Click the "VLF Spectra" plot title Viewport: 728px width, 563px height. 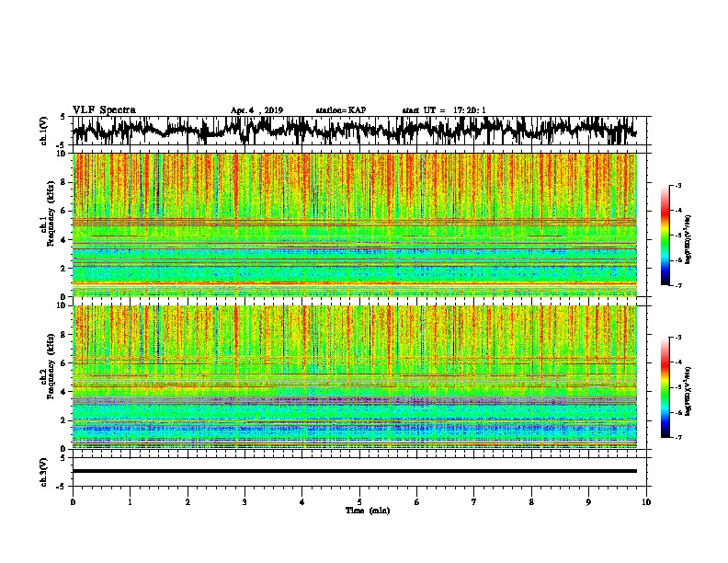click(x=104, y=110)
